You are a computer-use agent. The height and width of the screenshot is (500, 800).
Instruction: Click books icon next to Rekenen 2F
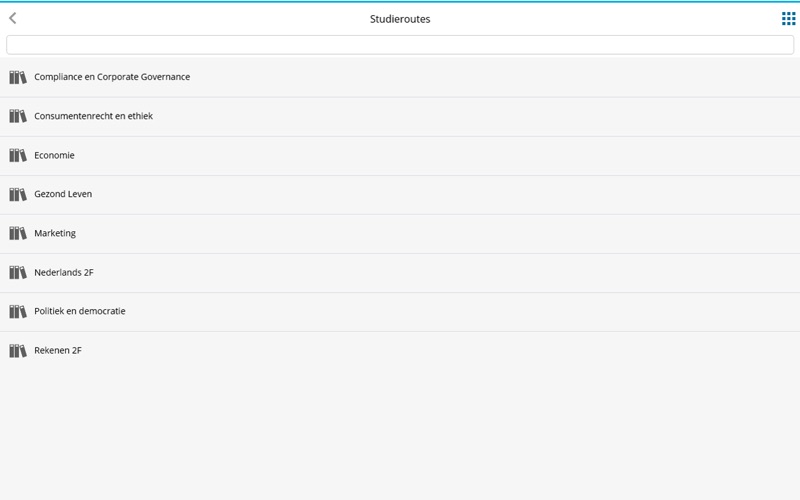click(18, 351)
